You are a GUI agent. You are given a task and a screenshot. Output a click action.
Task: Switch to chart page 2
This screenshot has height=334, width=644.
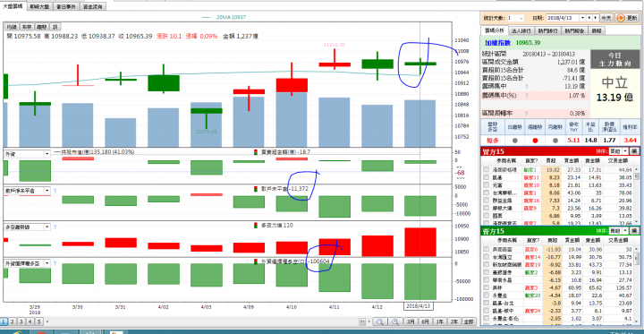[x=12, y=321]
